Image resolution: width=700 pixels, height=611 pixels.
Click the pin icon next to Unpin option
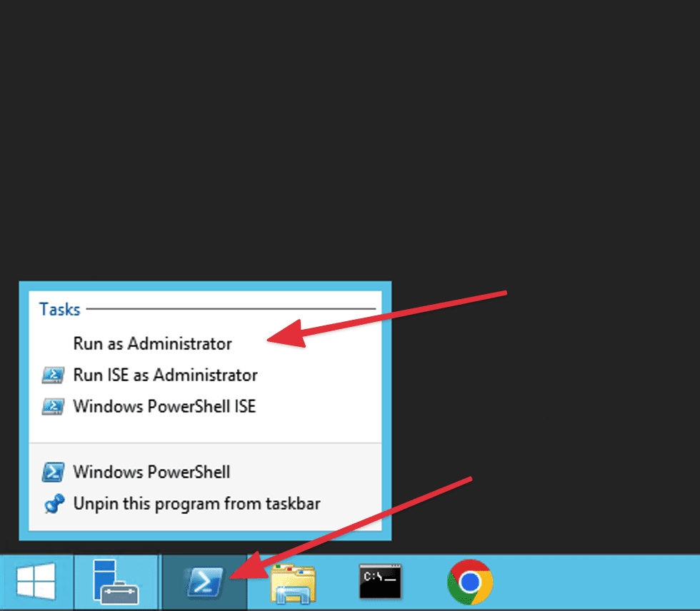click(53, 503)
